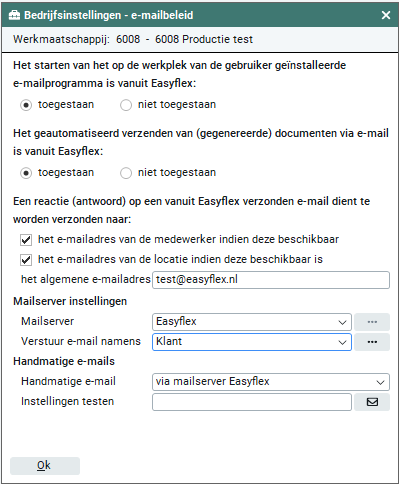
Task: Uncheck e-mailadres van de medewerker checkbox
Action: (26, 240)
